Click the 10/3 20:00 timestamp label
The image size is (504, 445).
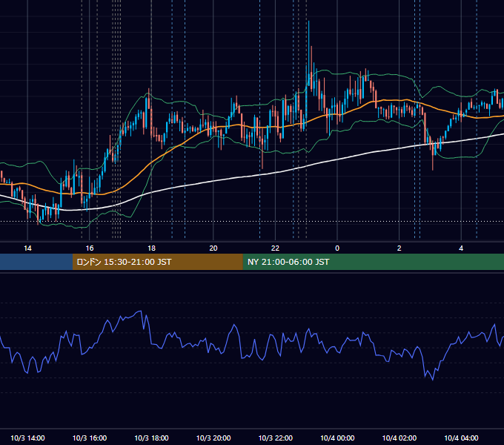(x=213, y=438)
